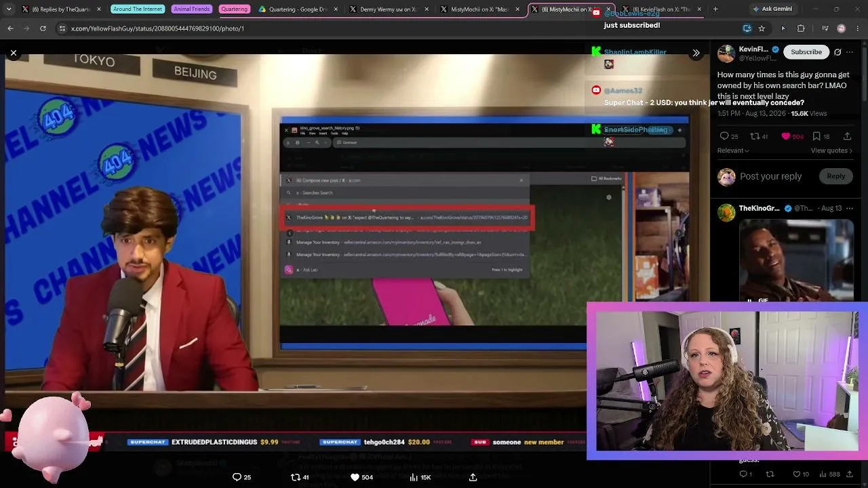Repost using the icon showing 41 under photo

click(300, 477)
